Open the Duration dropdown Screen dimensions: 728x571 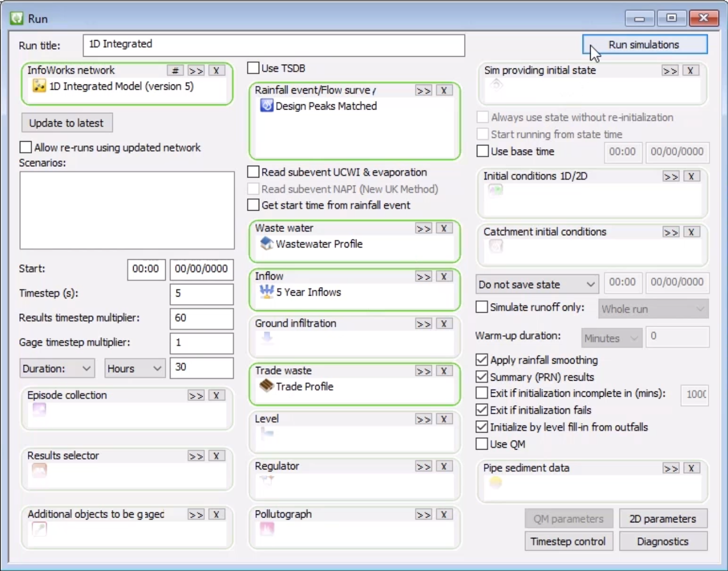click(57, 368)
